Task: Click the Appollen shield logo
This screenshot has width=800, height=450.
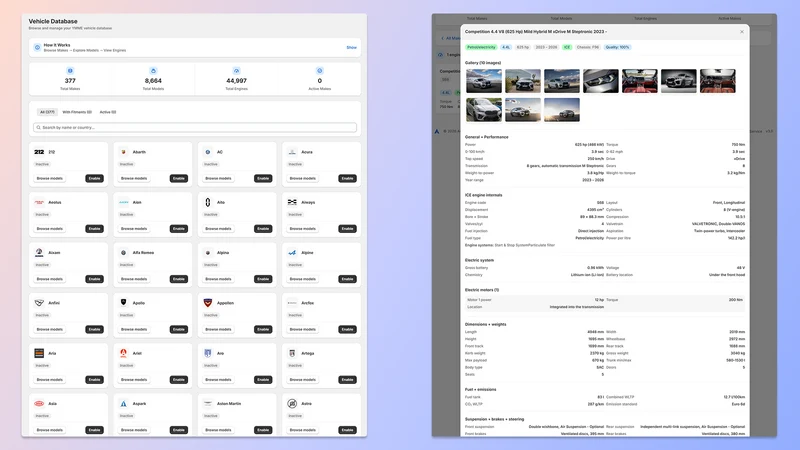Action: click(208, 303)
